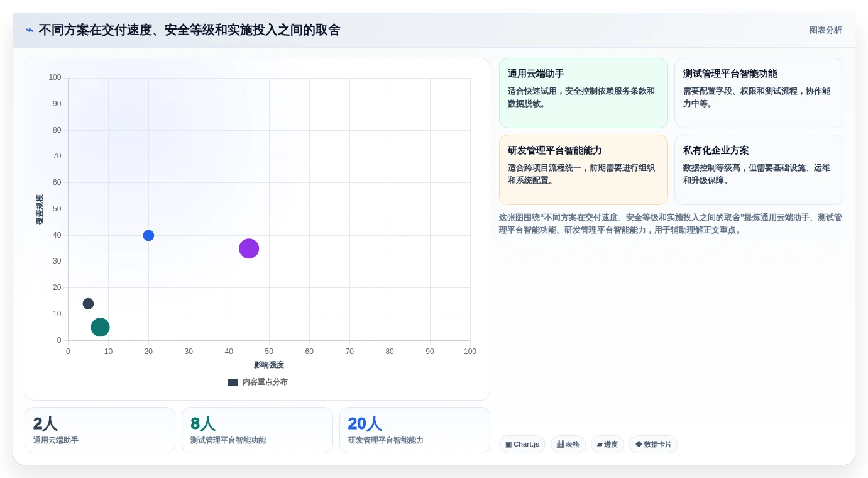Click the 2人 通用云端助手 stat card

pyautogui.click(x=100, y=430)
